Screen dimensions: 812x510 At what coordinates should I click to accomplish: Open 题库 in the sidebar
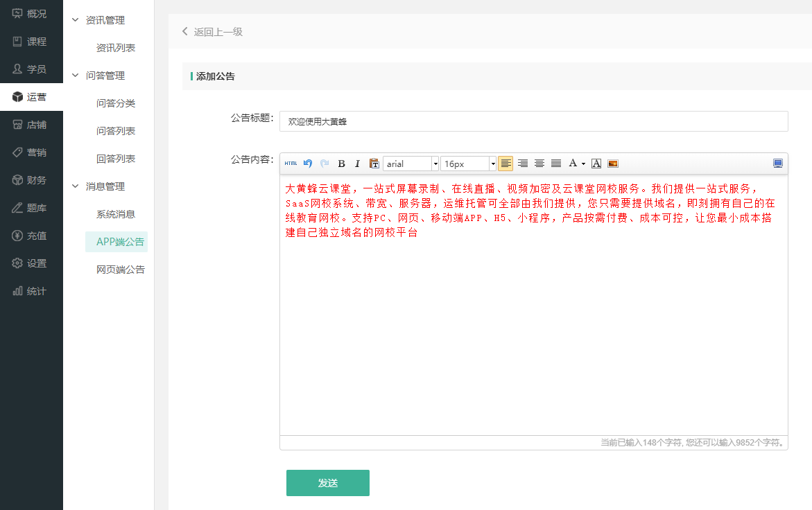click(x=31, y=208)
